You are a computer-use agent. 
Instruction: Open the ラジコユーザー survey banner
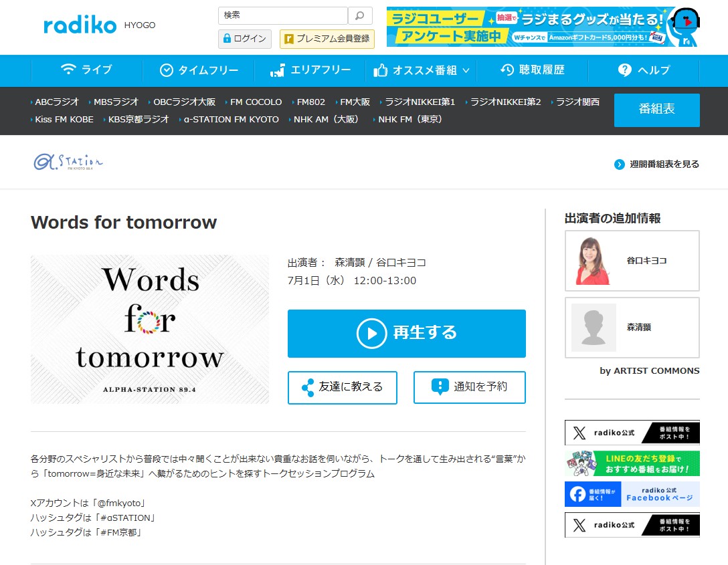tap(543, 27)
